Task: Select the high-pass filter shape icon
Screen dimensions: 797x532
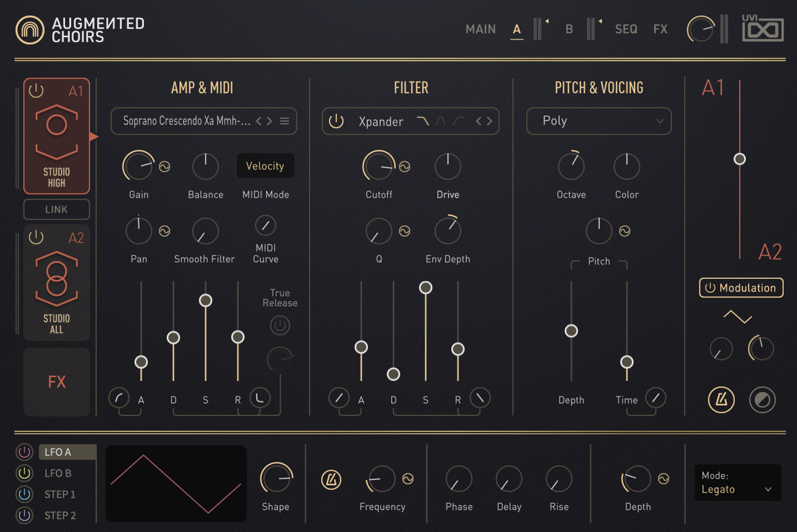Action: (459, 121)
